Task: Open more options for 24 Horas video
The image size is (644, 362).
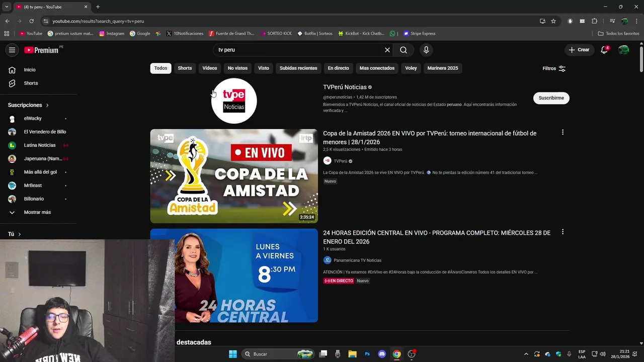Action: [562, 232]
